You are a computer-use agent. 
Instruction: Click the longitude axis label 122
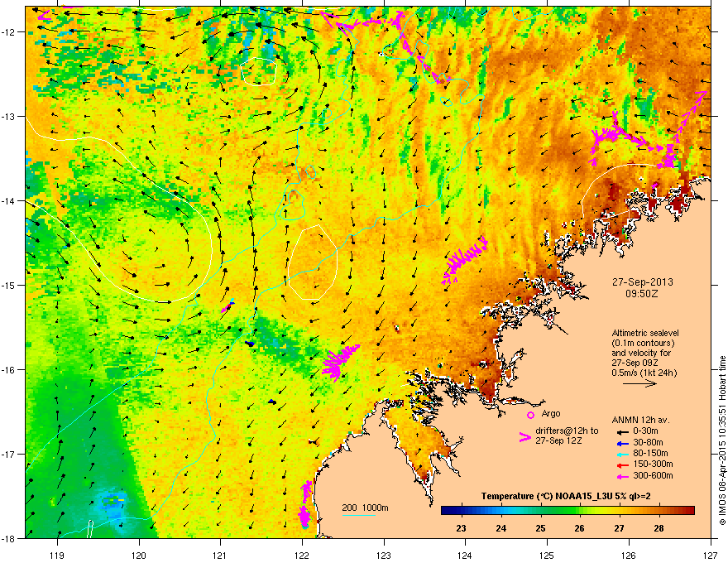302,556
